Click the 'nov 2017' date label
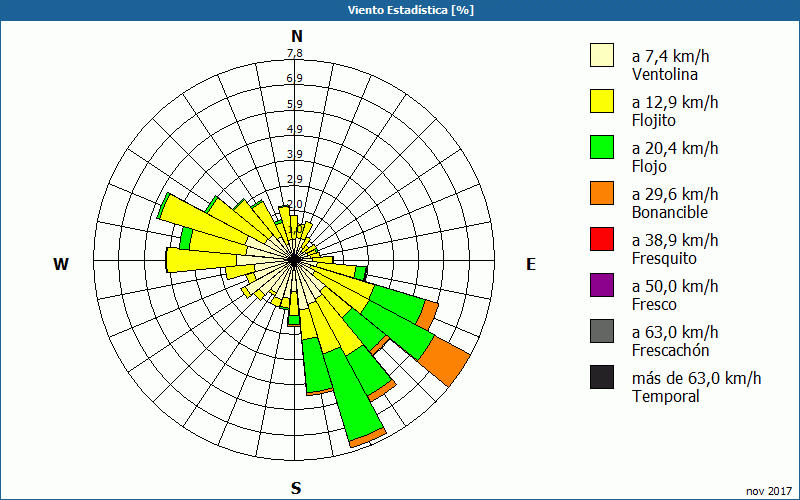This screenshot has width=800, height=500. tap(769, 491)
